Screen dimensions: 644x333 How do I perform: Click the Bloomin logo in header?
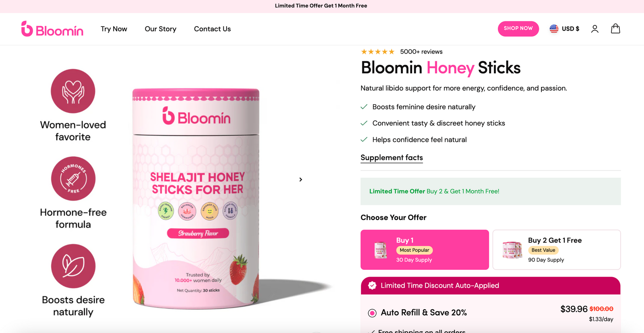(52, 29)
